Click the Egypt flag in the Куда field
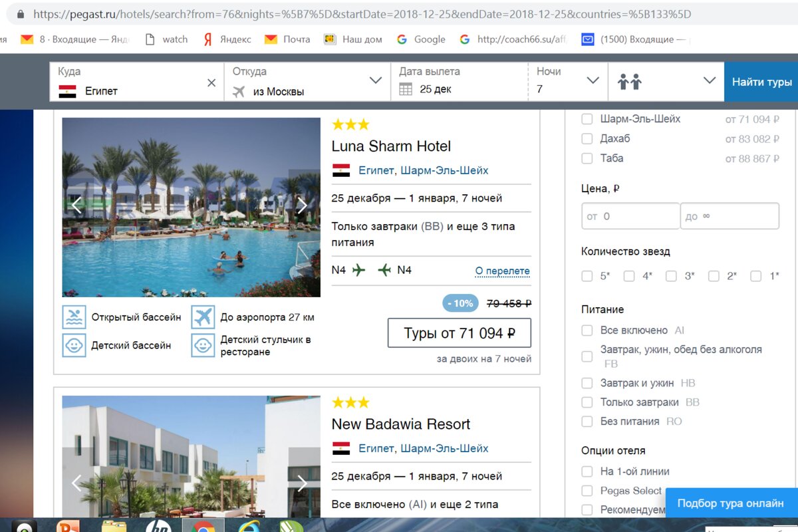The width and height of the screenshot is (798, 532). coord(68,91)
